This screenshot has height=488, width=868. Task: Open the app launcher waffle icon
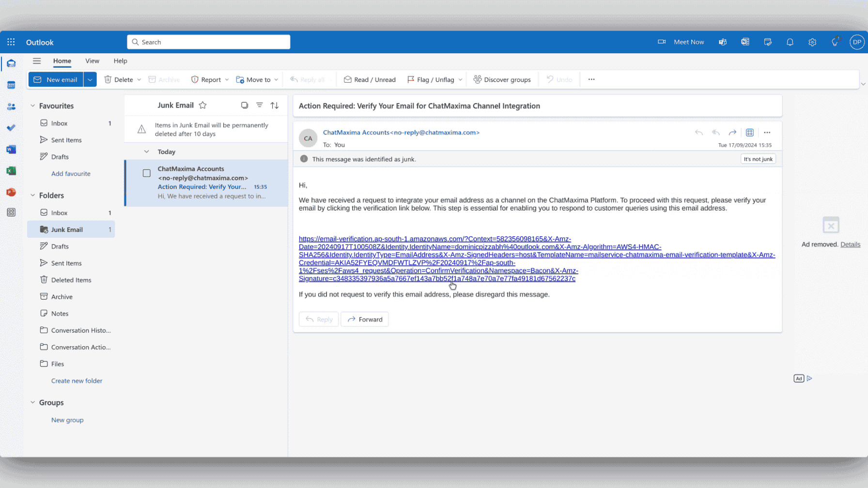(x=11, y=42)
